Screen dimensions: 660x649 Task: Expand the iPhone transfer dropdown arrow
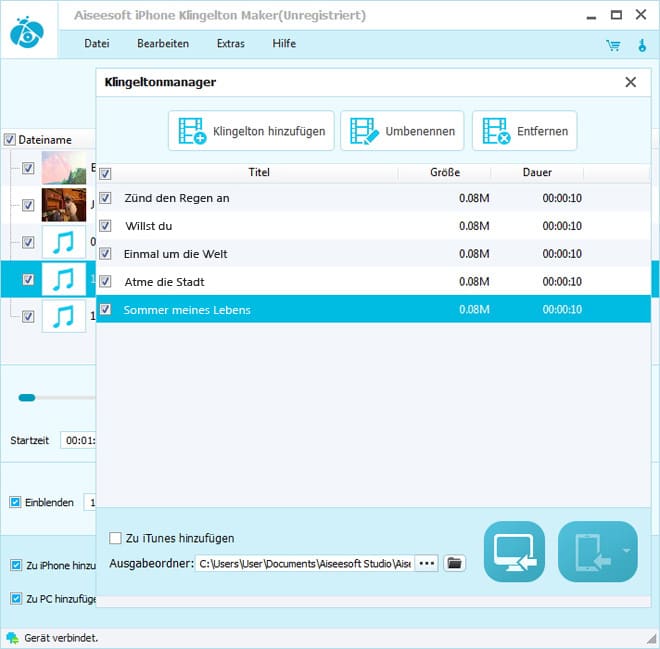click(x=625, y=551)
